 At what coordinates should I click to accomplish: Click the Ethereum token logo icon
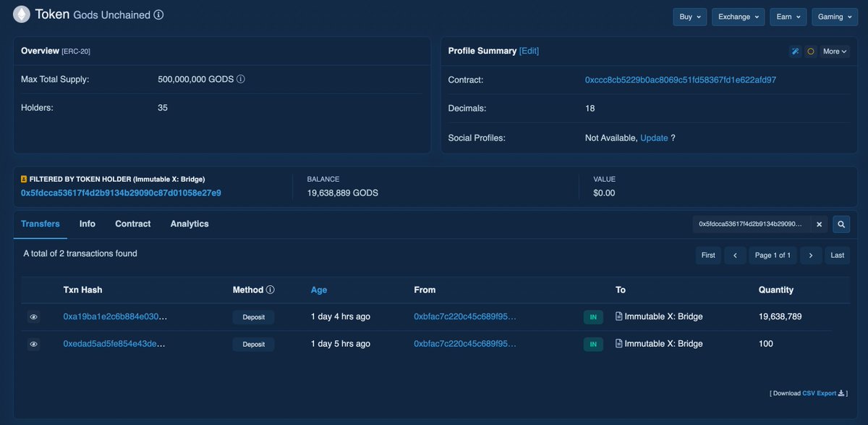pos(22,14)
